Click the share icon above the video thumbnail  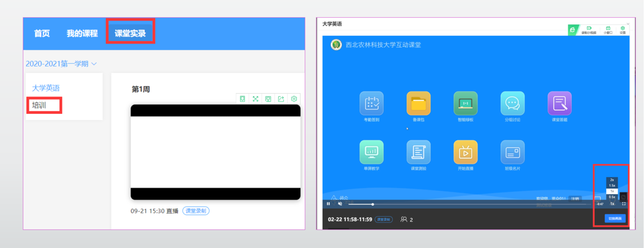[281, 99]
